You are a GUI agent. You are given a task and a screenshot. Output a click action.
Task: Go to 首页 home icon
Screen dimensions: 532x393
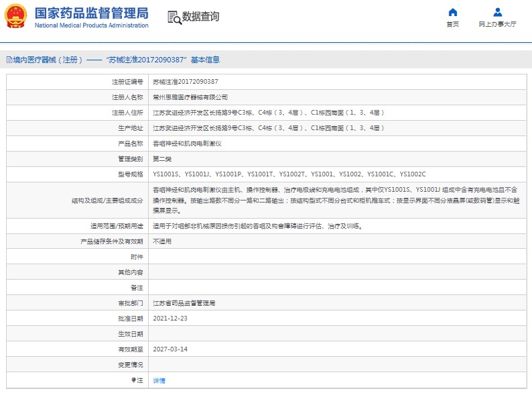pyautogui.click(x=453, y=13)
